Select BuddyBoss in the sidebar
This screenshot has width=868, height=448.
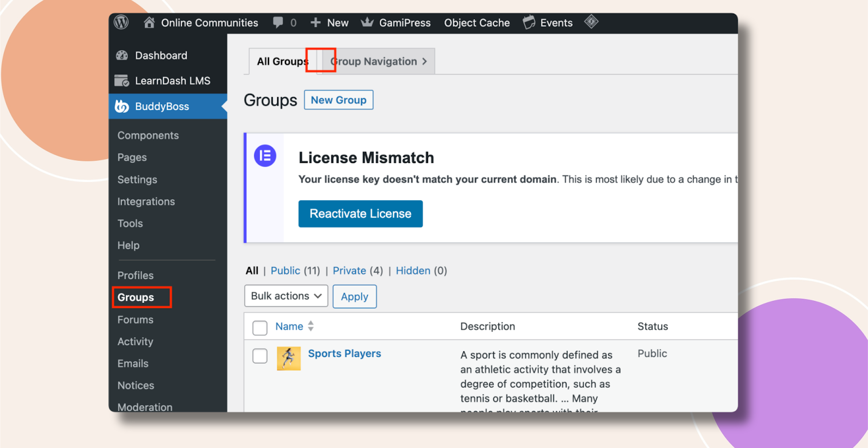162,106
